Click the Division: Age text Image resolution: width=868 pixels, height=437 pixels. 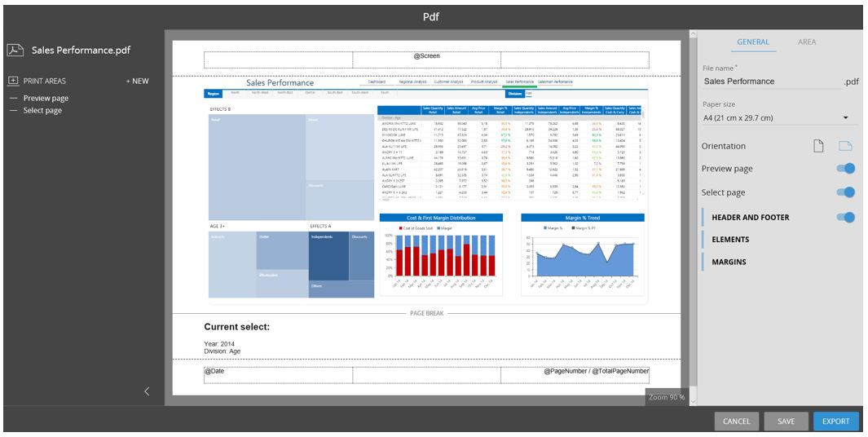pyautogui.click(x=223, y=351)
